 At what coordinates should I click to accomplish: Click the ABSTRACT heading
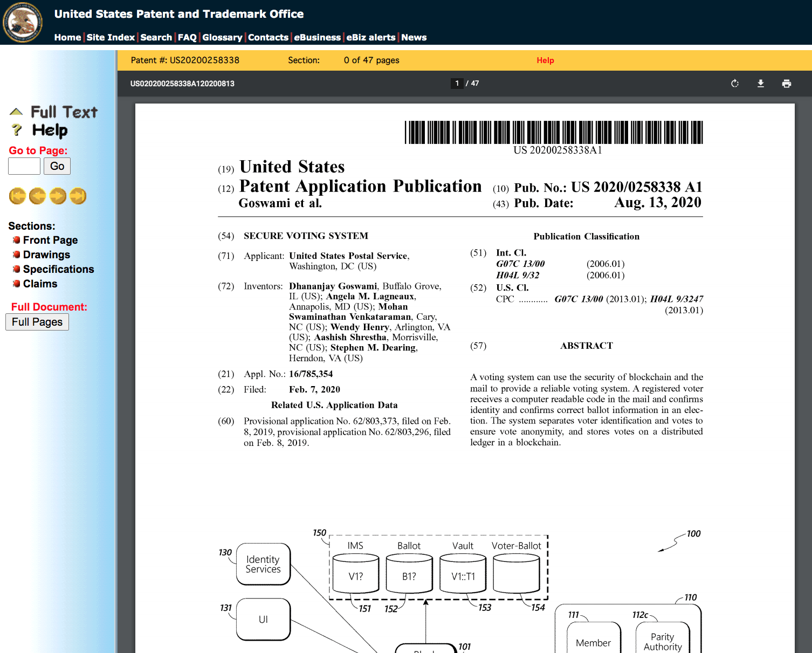point(586,346)
